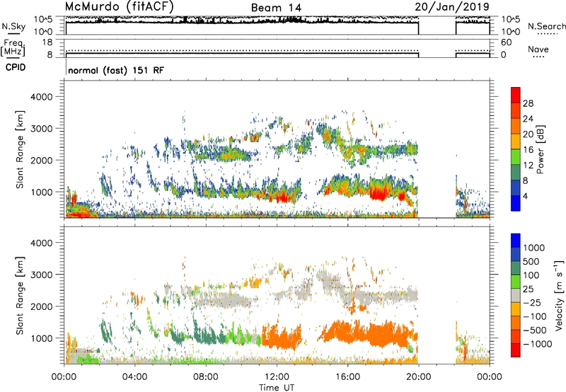Select the '2000' tick on the power panel
The image size is (566, 392).
42,160
